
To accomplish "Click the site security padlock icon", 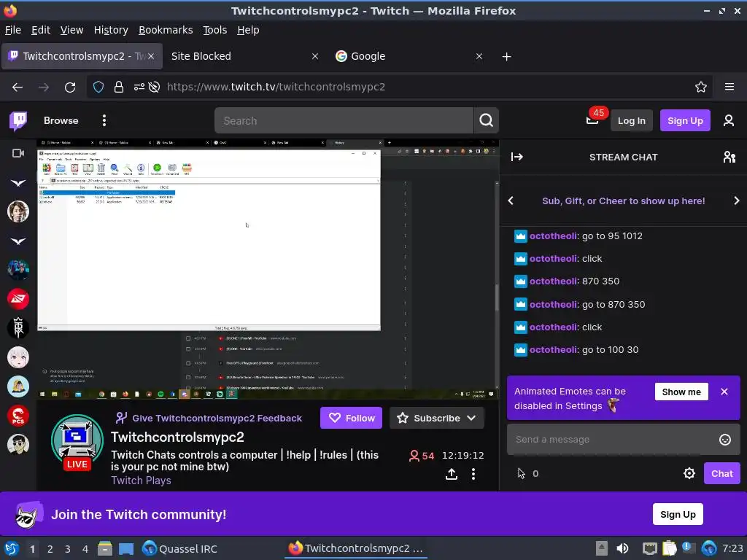I will coord(119,87).
